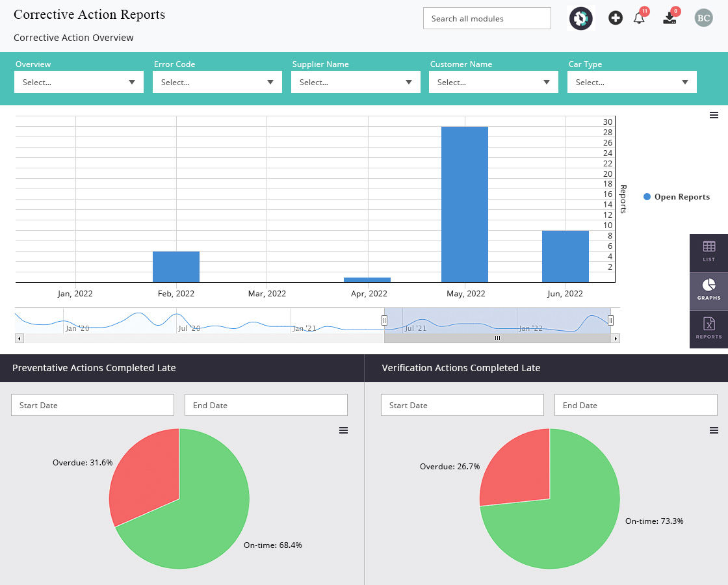The image size is (728, 585).
Task: Focus the Search all modules field
Action: [487, 19]
